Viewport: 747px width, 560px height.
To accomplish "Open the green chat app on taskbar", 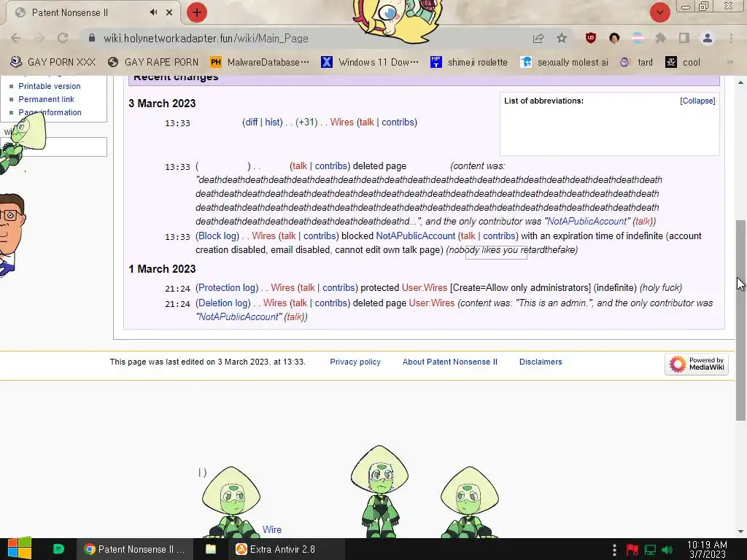I will 58,549.
